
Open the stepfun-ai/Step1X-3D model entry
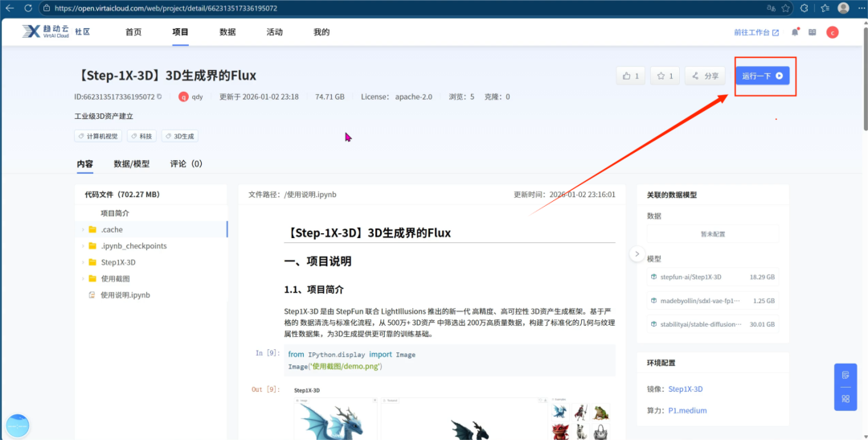[x=712, y=277]
